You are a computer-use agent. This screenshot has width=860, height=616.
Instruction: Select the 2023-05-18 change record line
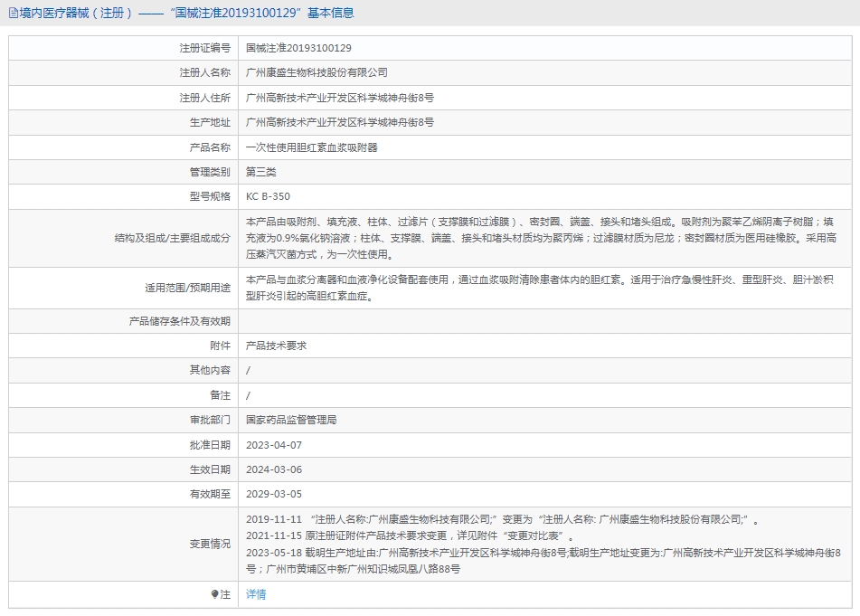coord(543,561)
